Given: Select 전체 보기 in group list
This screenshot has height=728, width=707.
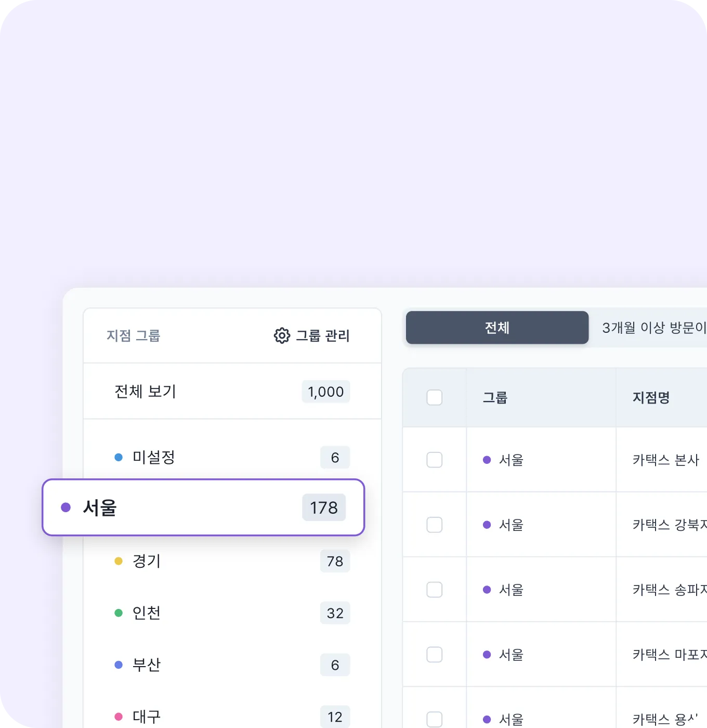Looking at the screenshot, I should pos(146,391).
